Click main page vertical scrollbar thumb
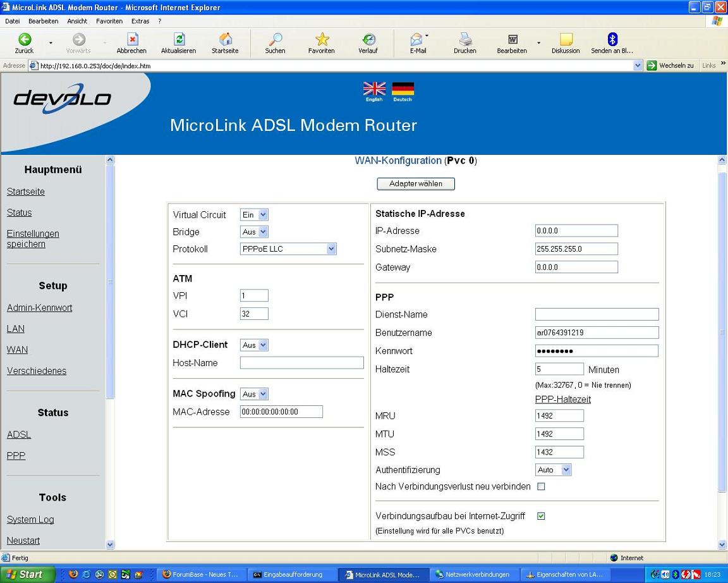The image size is (728, 583). (x=722, y=331)
